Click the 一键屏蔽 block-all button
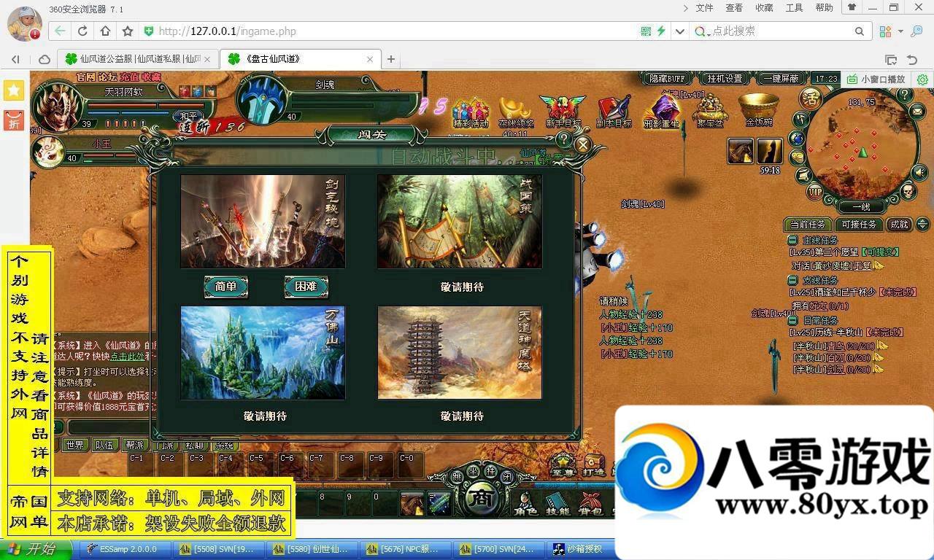 pyautogui.click(x=781, y=78)
